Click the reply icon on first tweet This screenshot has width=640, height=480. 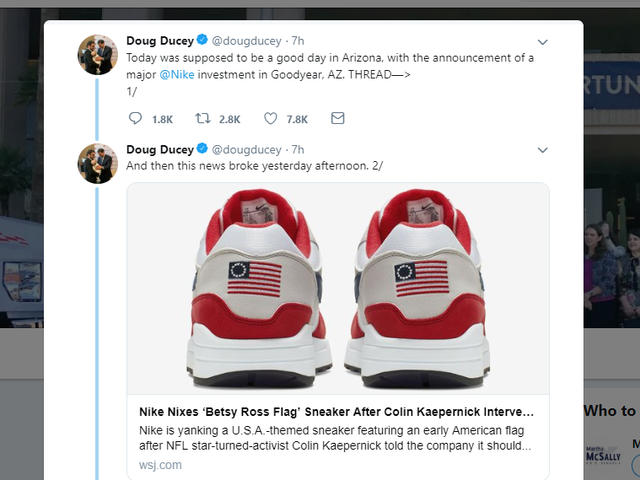click(x=136, y=119)
